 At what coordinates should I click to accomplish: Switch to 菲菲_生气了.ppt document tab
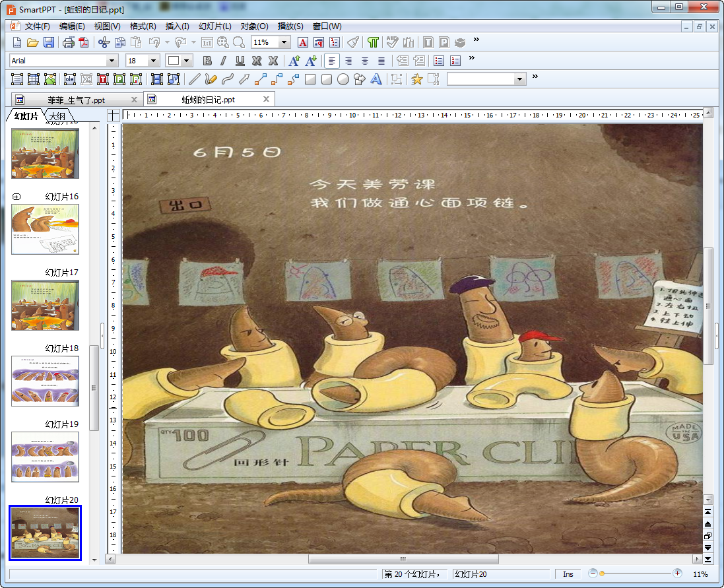[76, 100]
